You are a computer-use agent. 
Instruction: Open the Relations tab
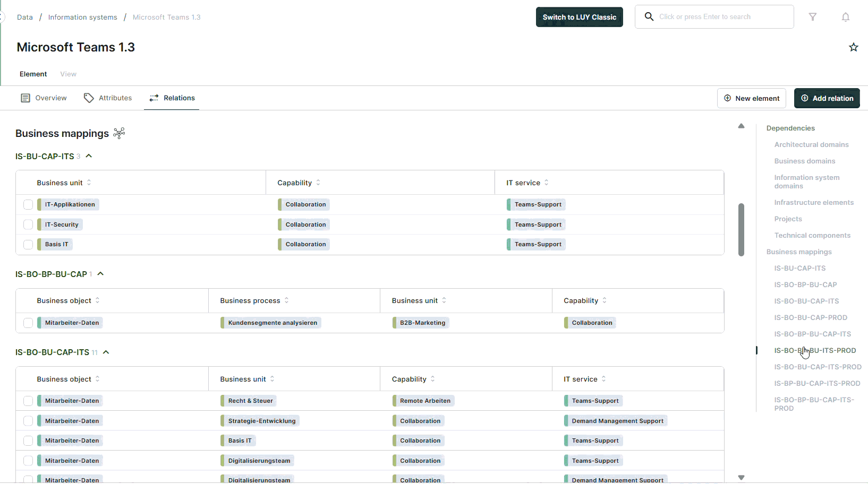[172, 98]
